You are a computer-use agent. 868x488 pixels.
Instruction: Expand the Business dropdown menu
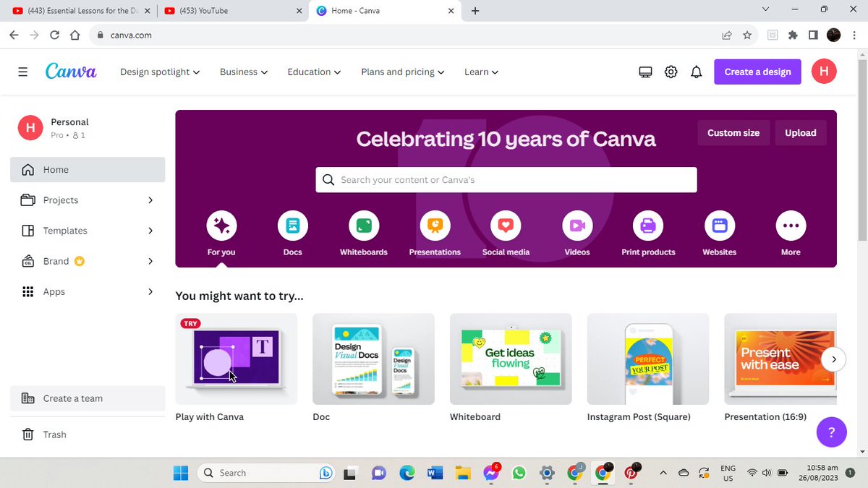[244, 72]
